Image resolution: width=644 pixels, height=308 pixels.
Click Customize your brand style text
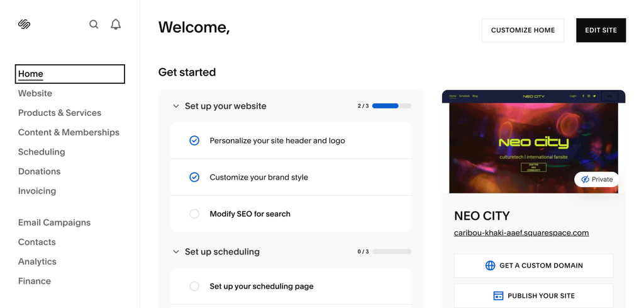258,177
